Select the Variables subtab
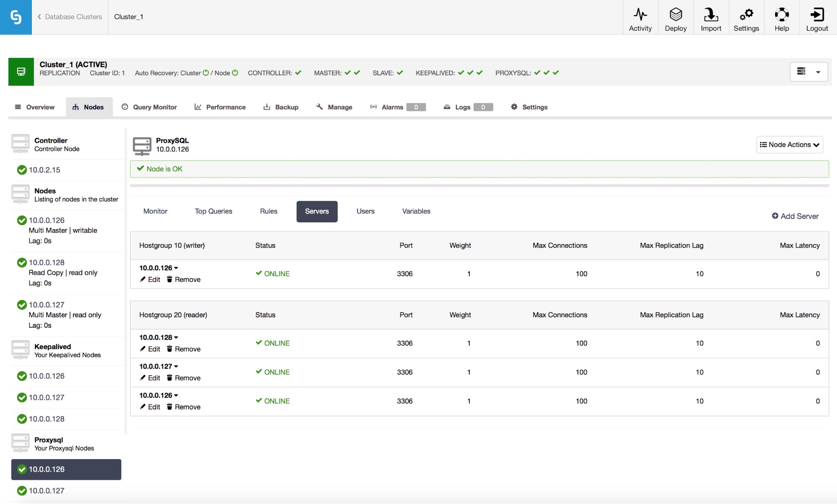Screen dimensions: 837x504 [x=416, y=211]
